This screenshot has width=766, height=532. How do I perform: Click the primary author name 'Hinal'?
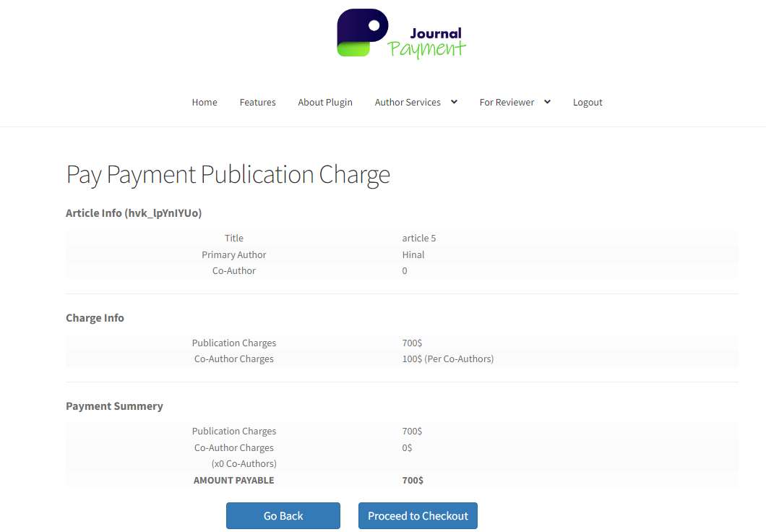tap(413, 254)
